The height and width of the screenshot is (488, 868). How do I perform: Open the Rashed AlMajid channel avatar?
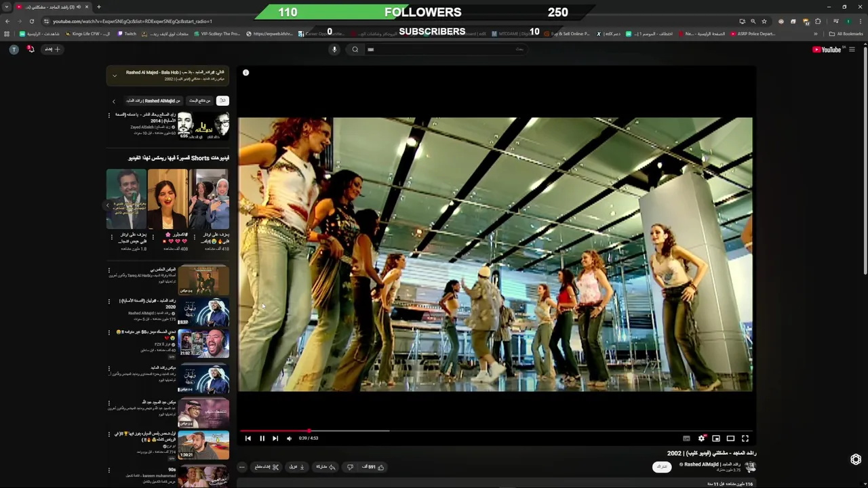click(x=750, y=467)
